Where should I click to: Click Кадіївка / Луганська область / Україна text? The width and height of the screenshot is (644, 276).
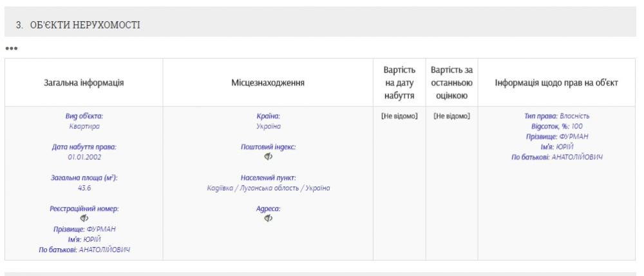coord(268,188)
